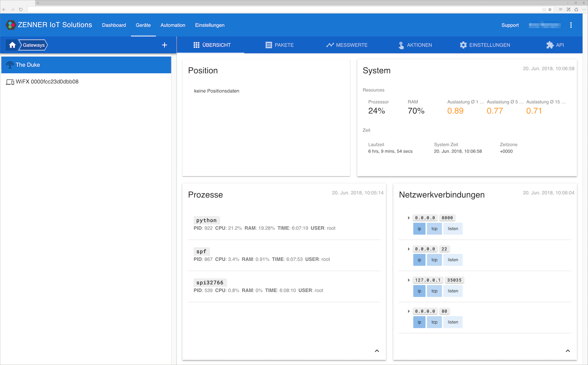The height and width of the screenshot is (365, 588).
Task: Click Prozesse timestamp 10:05:14
Action: point(358,193)
